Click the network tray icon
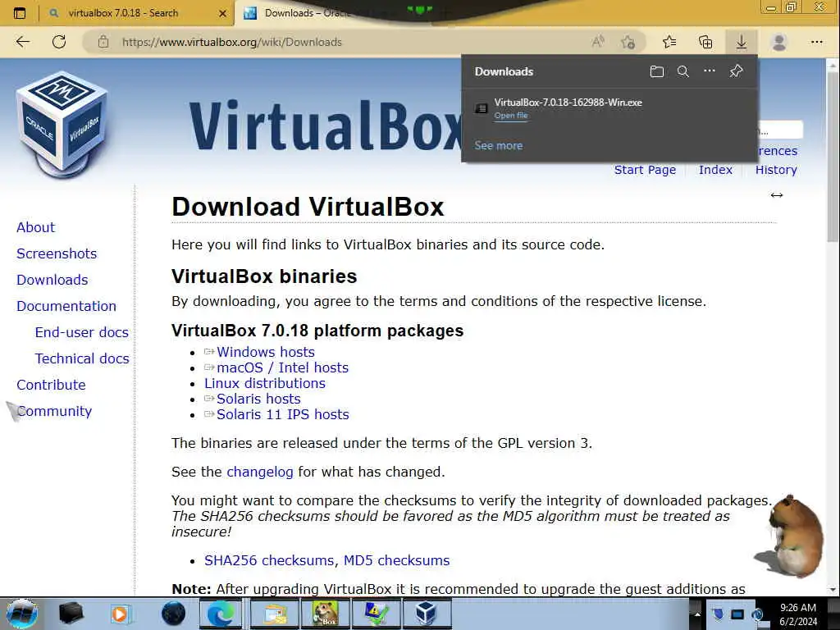 (x=737, y=614)
